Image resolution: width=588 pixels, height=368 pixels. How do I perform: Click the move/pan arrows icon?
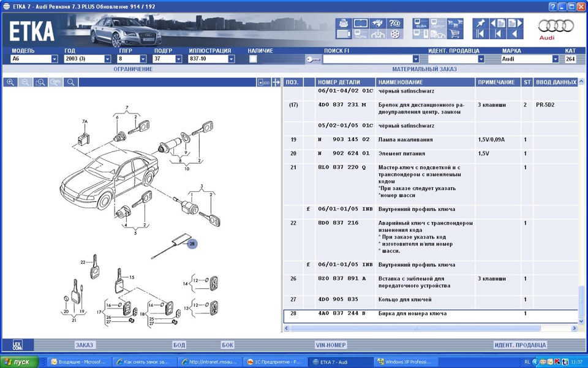(276, 82)
